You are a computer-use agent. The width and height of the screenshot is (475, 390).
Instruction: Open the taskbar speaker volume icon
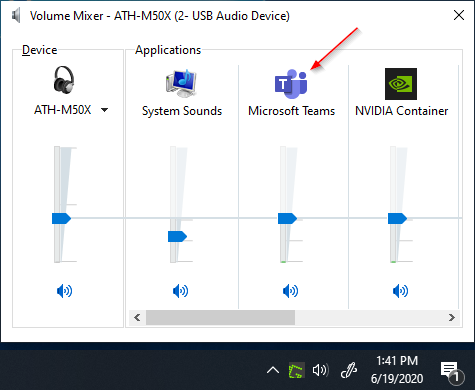click(x=320, y=370)
